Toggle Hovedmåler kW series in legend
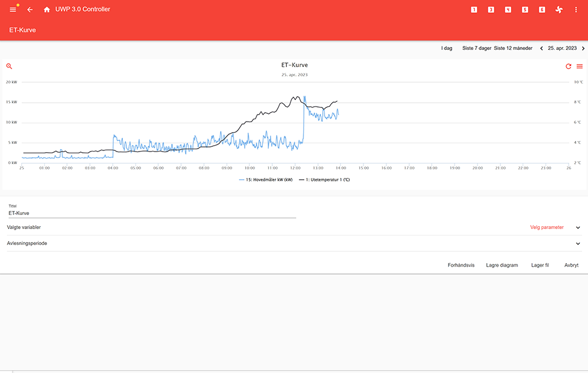Image resolution: width=588 pixels, height=373 pixels. pos(266,180)
